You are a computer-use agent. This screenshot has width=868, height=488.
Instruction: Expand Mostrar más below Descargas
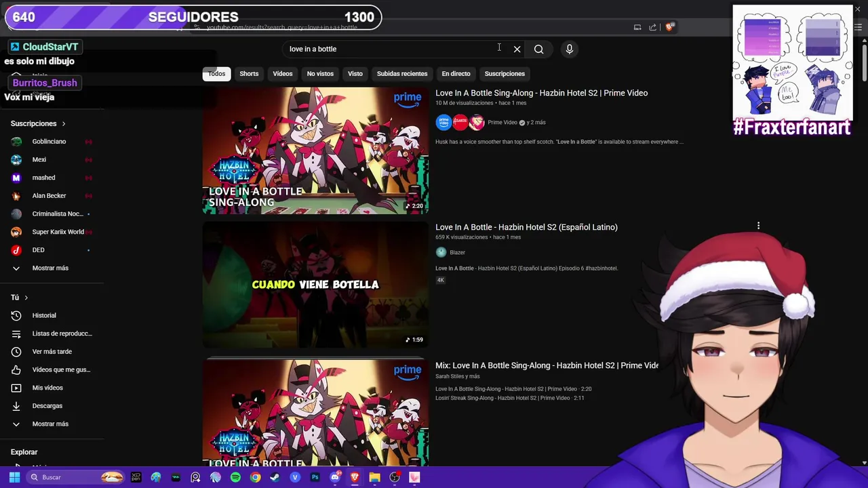(52, 424)
